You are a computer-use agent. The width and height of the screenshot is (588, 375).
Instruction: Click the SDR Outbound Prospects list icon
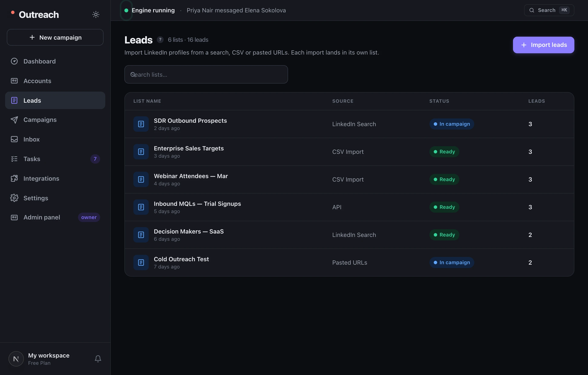(141, 124)
